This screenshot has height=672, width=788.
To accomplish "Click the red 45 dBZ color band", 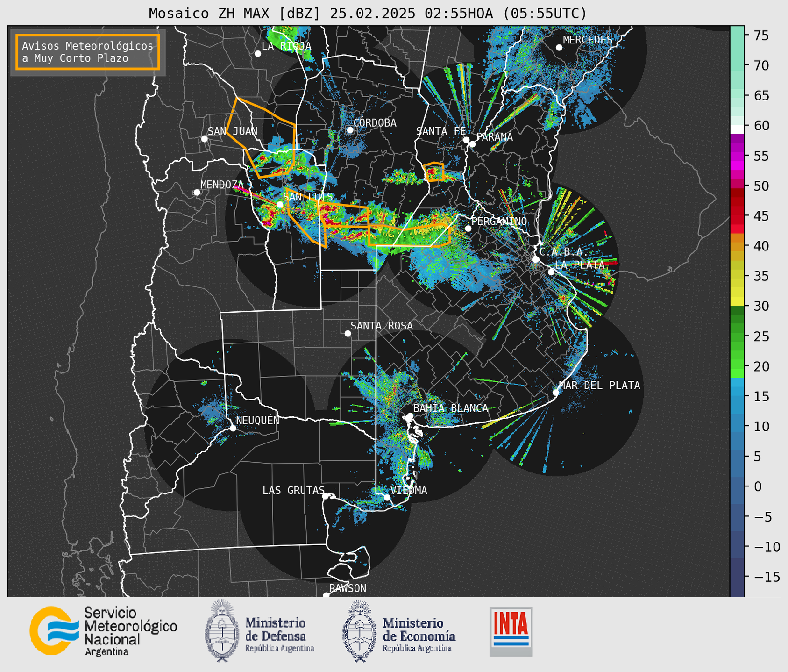I will tap(737, 216).
